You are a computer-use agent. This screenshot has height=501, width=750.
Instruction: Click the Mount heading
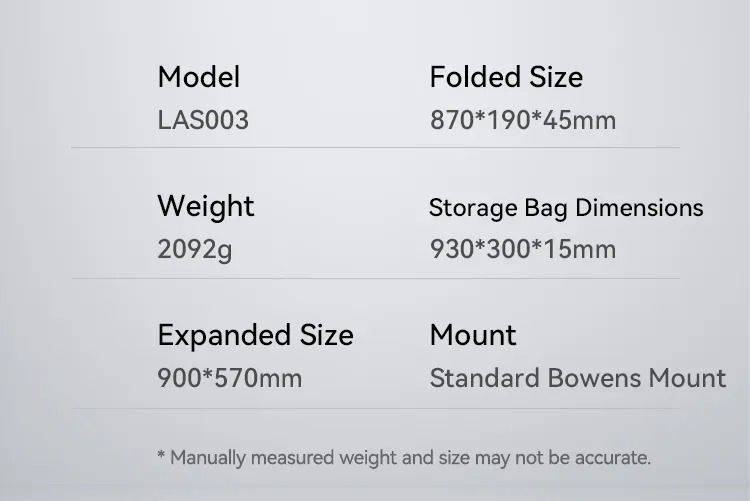[x=473, y=334]
